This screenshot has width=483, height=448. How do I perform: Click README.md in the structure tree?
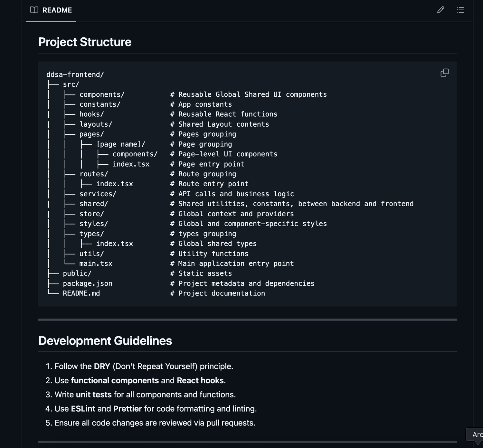click(x=81, y=293)
